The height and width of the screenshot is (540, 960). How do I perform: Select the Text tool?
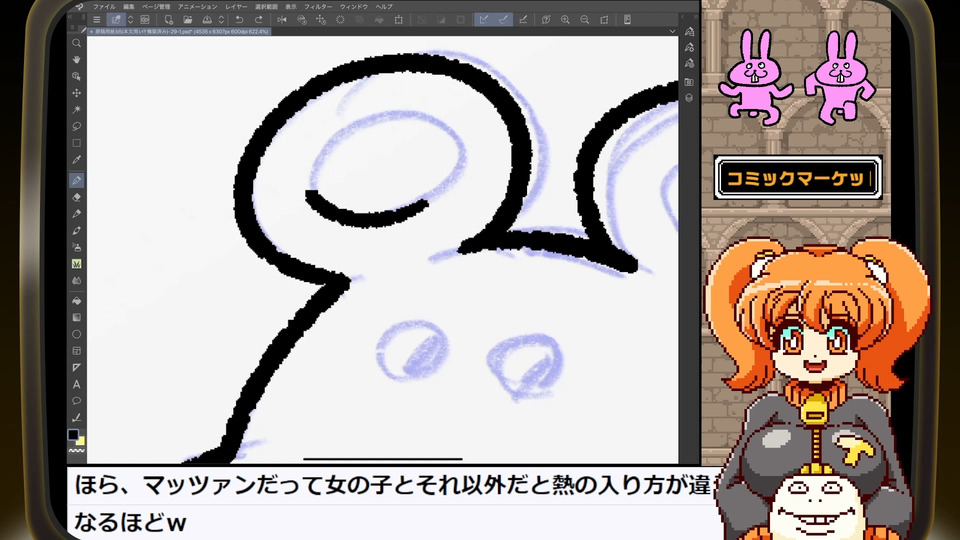(x=77, y=384)
